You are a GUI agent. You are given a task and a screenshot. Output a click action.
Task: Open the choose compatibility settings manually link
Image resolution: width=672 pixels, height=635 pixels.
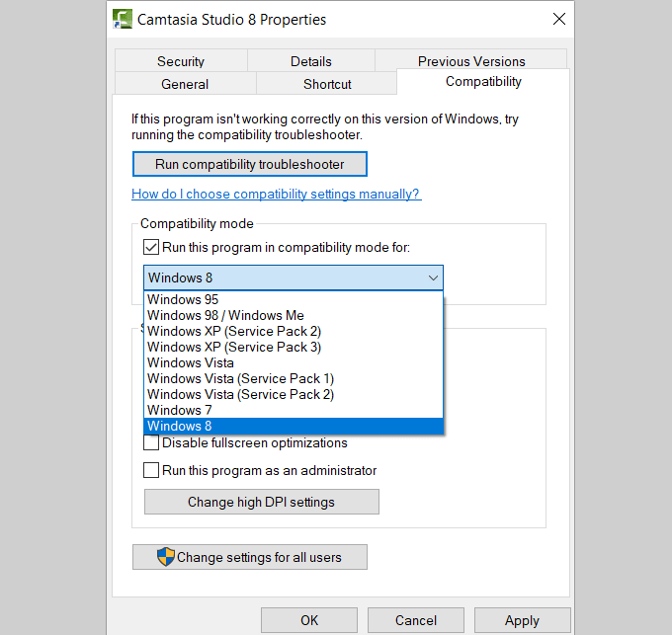click(277, 194)
